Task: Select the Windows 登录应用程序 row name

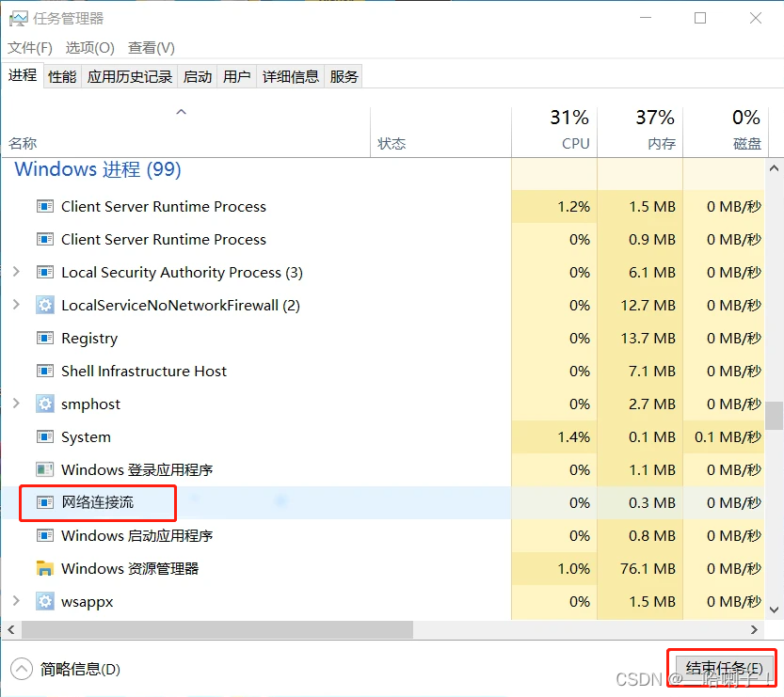Action: [x=137, y=469]
